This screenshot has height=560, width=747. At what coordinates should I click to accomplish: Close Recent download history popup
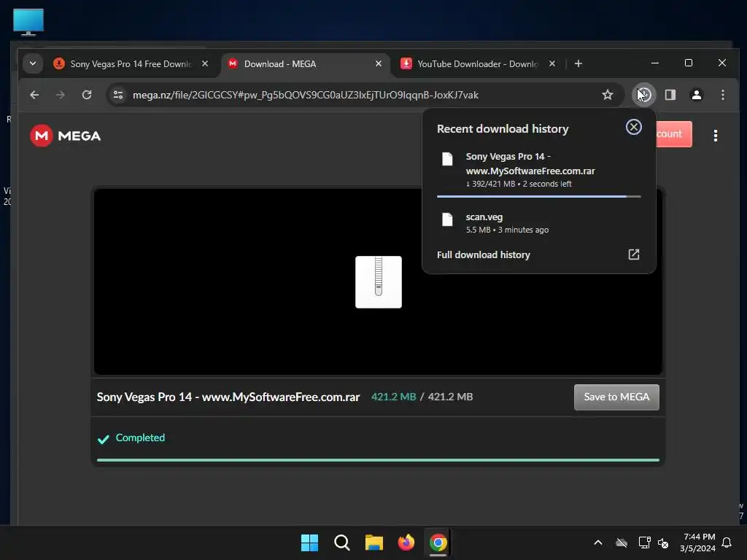point(634,127)
